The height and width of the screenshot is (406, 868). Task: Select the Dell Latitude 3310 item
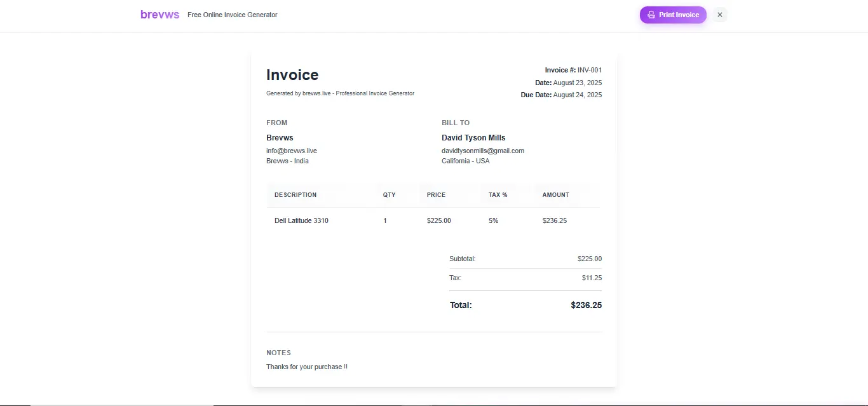tap(301, 220)
